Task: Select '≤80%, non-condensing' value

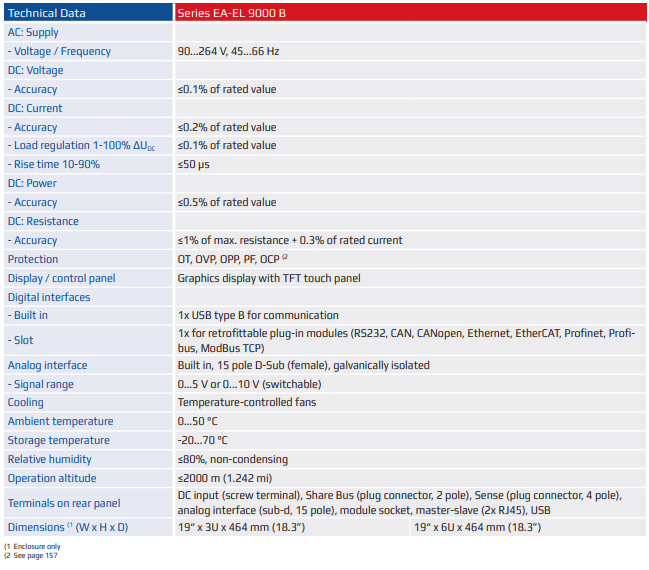Action: pos(233,459)
